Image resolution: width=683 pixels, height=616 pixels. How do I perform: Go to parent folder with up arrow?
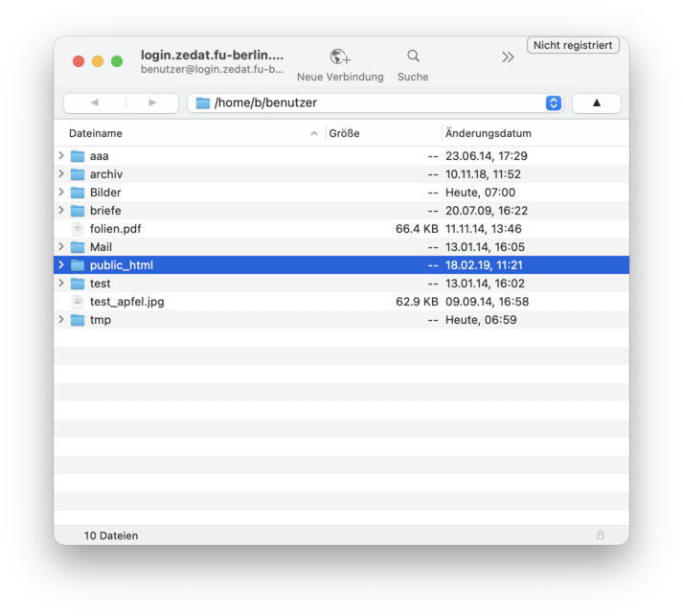click(596, 103)
